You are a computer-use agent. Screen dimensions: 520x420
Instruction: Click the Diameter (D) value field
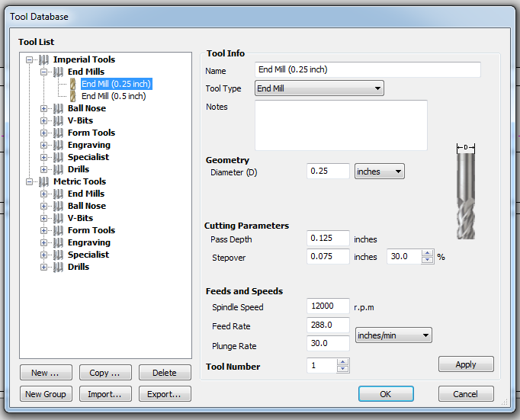(x=328, y=171)
